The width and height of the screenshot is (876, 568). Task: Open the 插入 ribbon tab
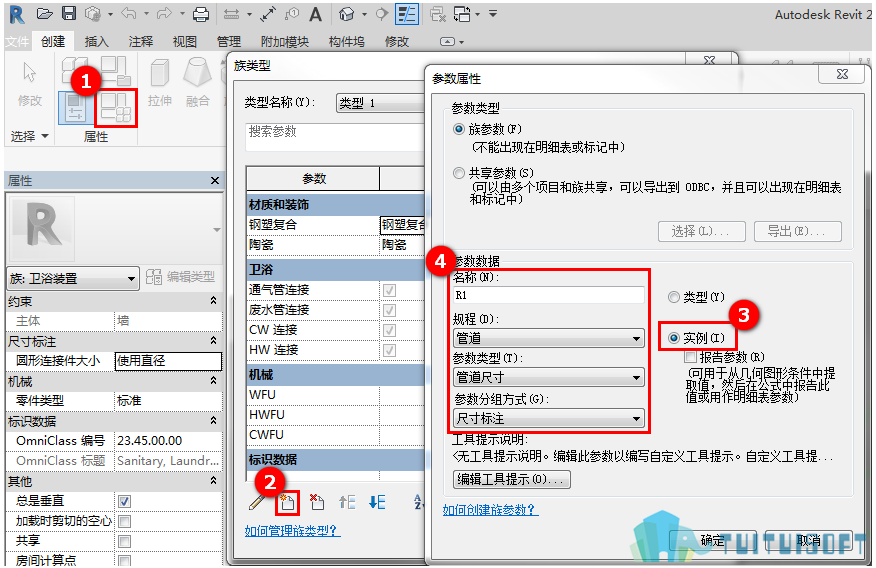(x=97, y=42)
